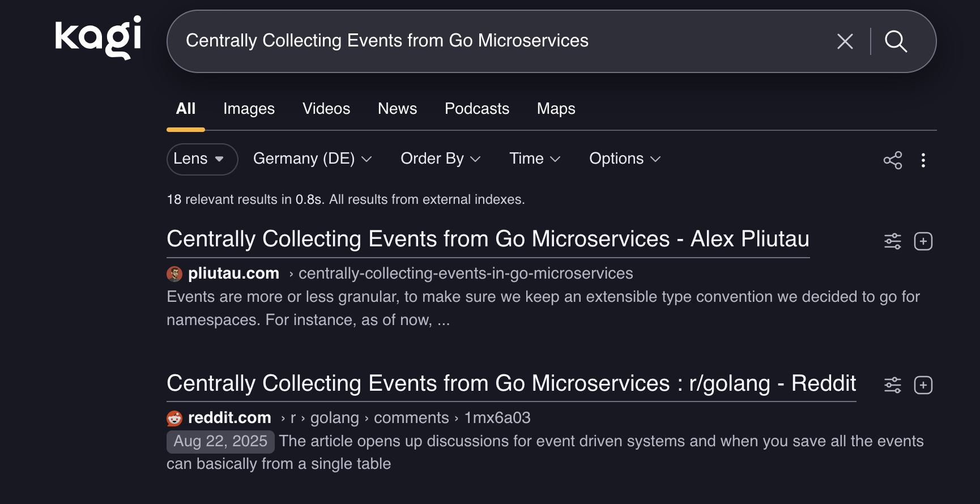This screenshot has width=980, height=504.
Task: Switch to the Videos tab
Action: pos(326,109)
